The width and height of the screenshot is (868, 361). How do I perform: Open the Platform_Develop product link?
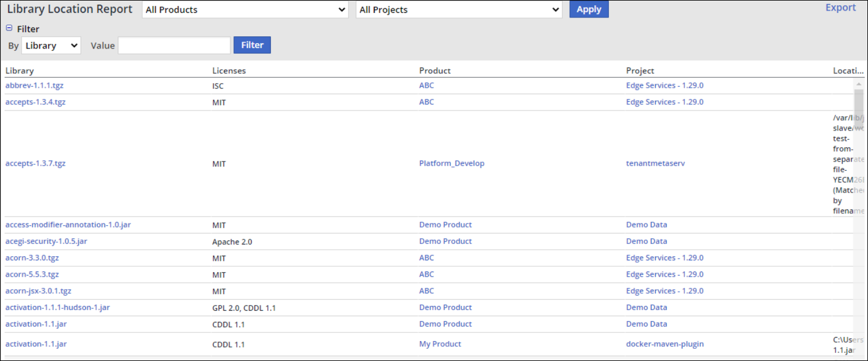click(452, 163)
